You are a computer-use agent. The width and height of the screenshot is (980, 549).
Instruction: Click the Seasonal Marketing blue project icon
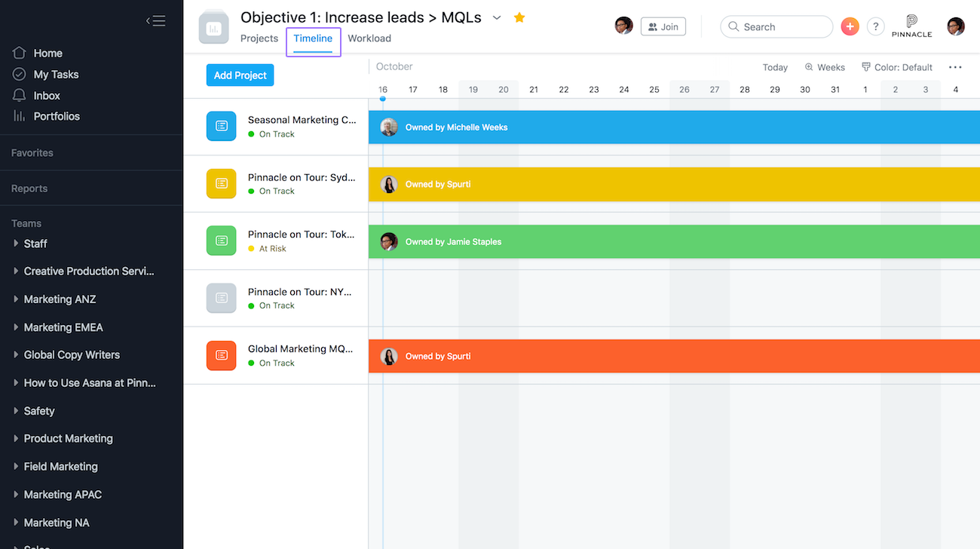222,126
